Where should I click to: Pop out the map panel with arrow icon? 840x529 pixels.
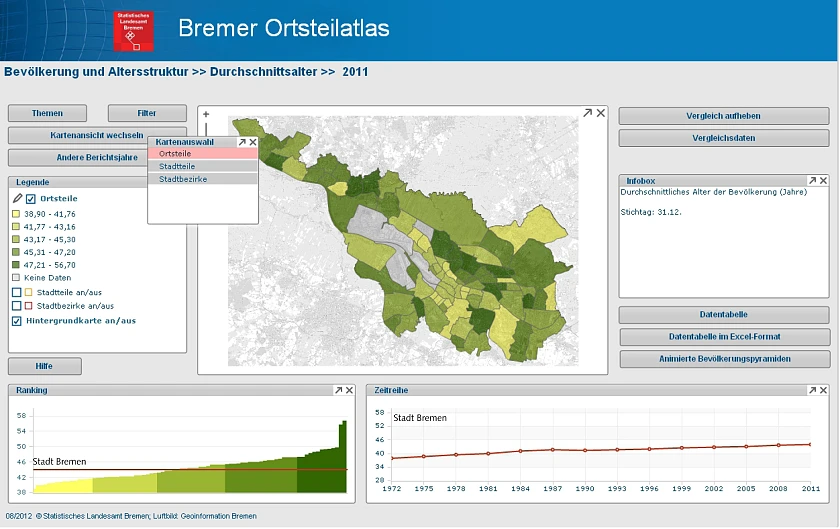tap(588, 113)
